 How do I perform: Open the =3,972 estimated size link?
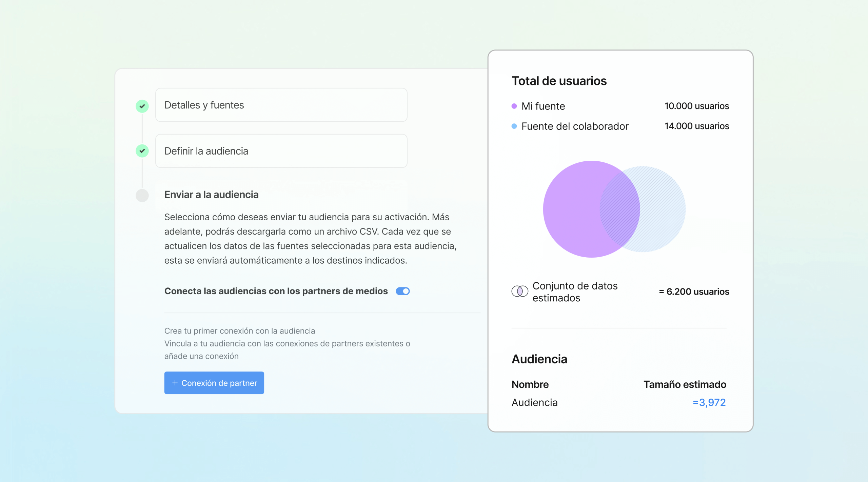709,402
